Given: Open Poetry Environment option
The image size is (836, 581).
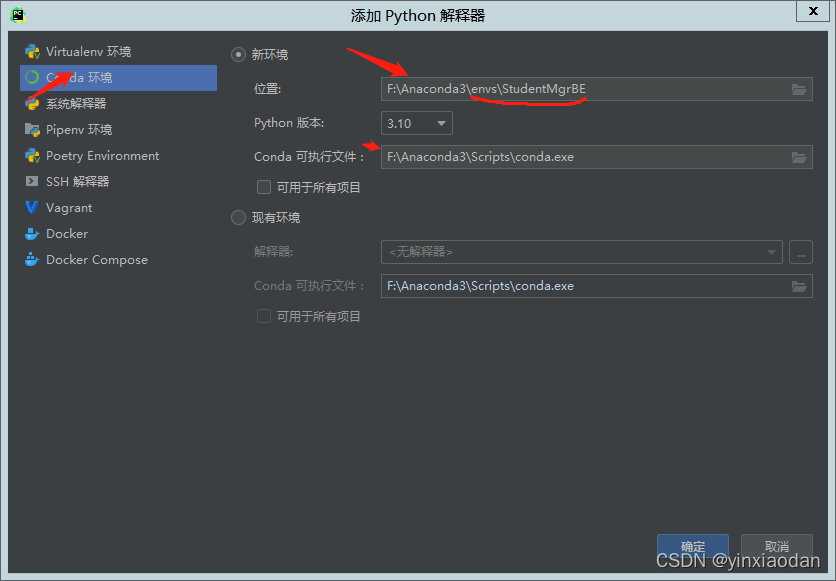Looking at the screenshot, I should click(118, 156).
